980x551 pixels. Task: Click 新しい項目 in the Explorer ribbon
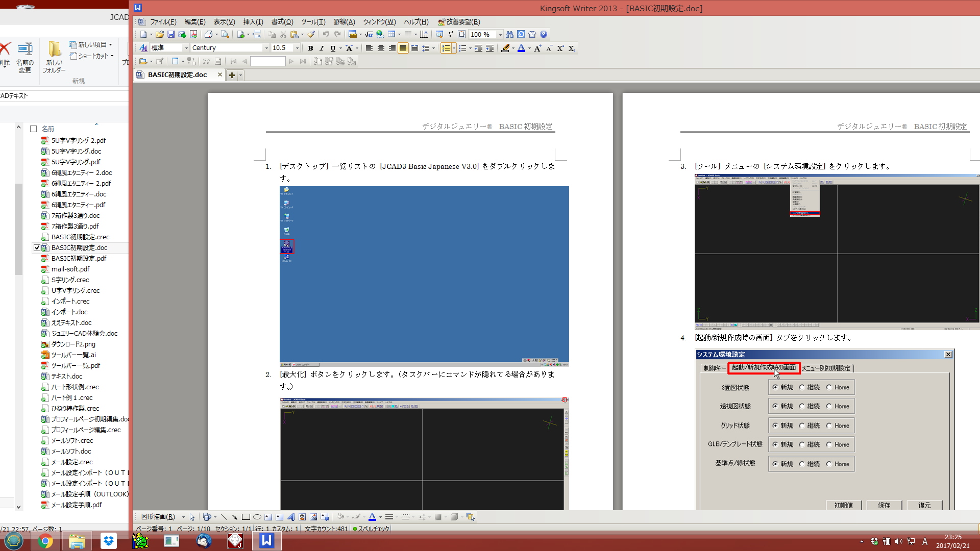(x=91, y=44)
